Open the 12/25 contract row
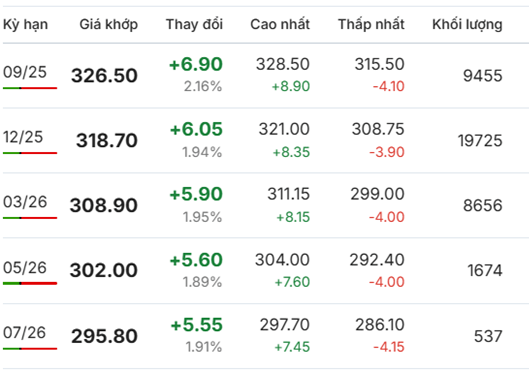Image resolution: width=529 pixels, height=371 pixels. point(264,140)
